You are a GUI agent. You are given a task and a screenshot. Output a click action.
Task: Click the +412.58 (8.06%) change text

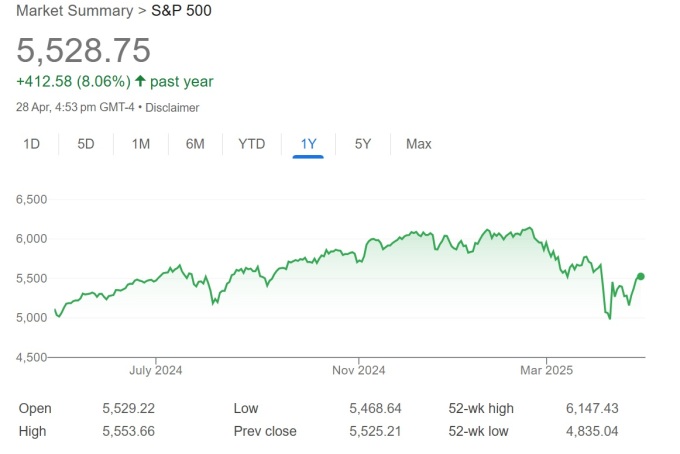(x=72, y=82)
